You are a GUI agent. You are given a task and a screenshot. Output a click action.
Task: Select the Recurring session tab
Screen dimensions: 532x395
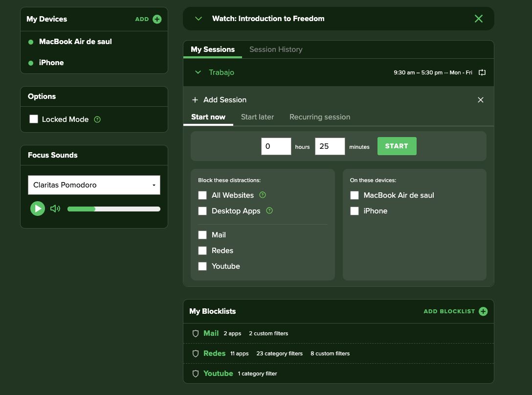click(320, 117)
